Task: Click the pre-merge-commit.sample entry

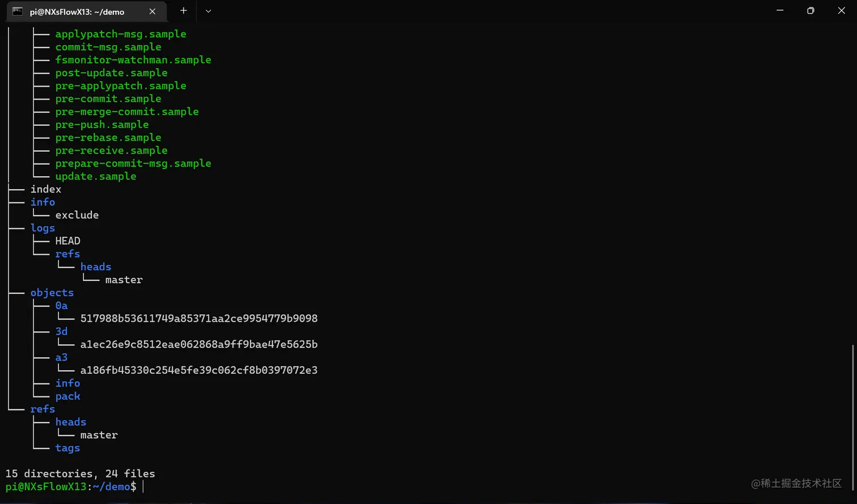Action: tap(127, 112)
